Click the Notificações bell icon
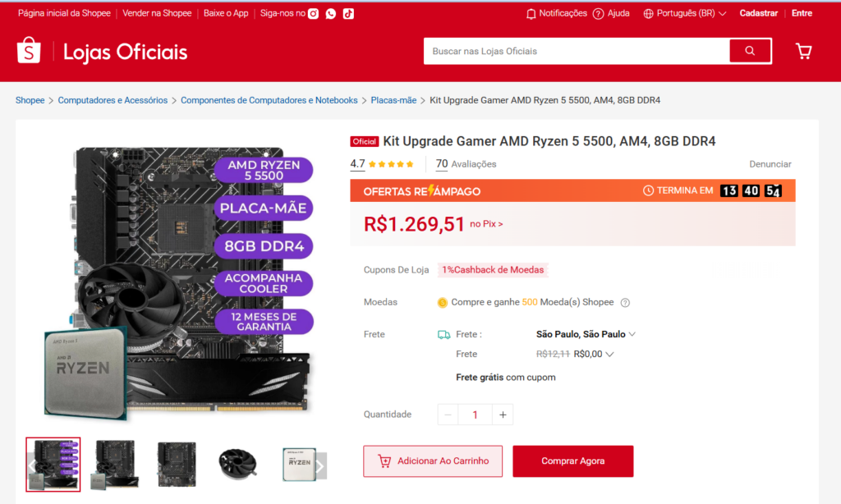The image size is (841, 504). pyautogui.click(x=531, y=13)
